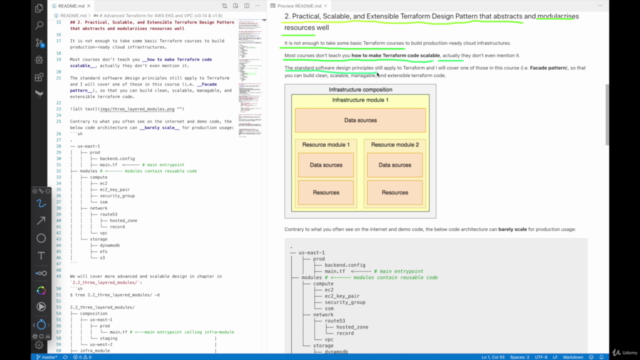Open the Explorer view in the activity bar

tap(39, 8)
